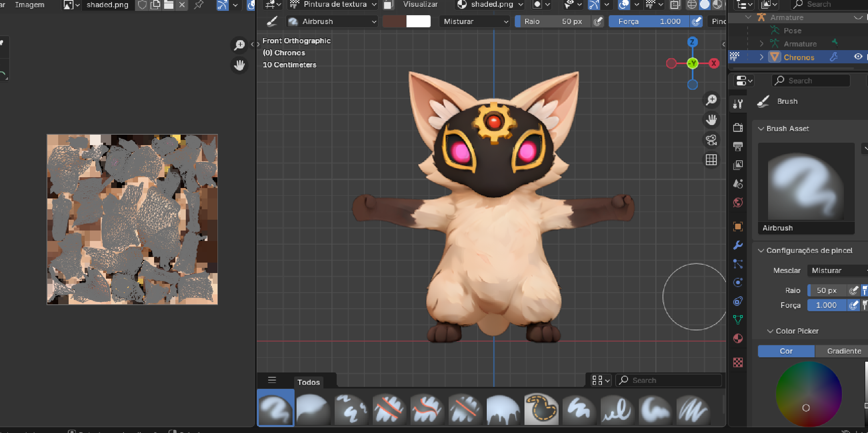Toggle pressure sensitivity for Raio in header
Viewport: 868px width, 433px height.
point(598,22)
